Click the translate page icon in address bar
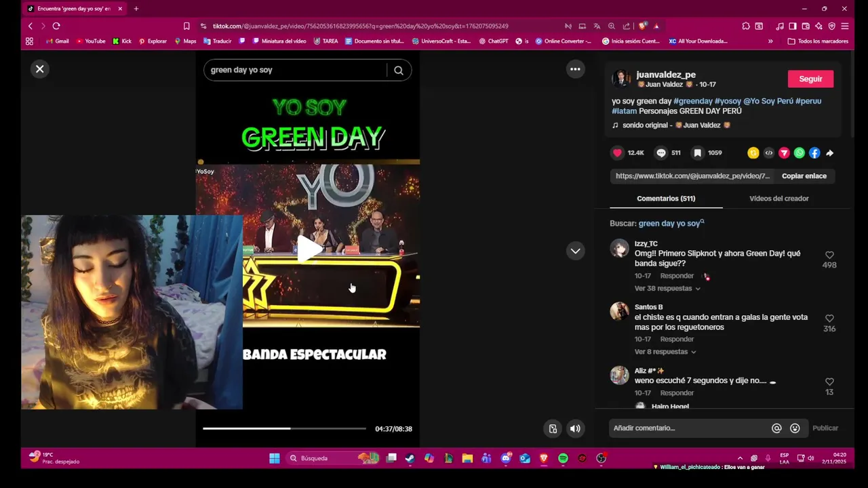The height and width of the screenshot is (488, 868). point(597,26)
